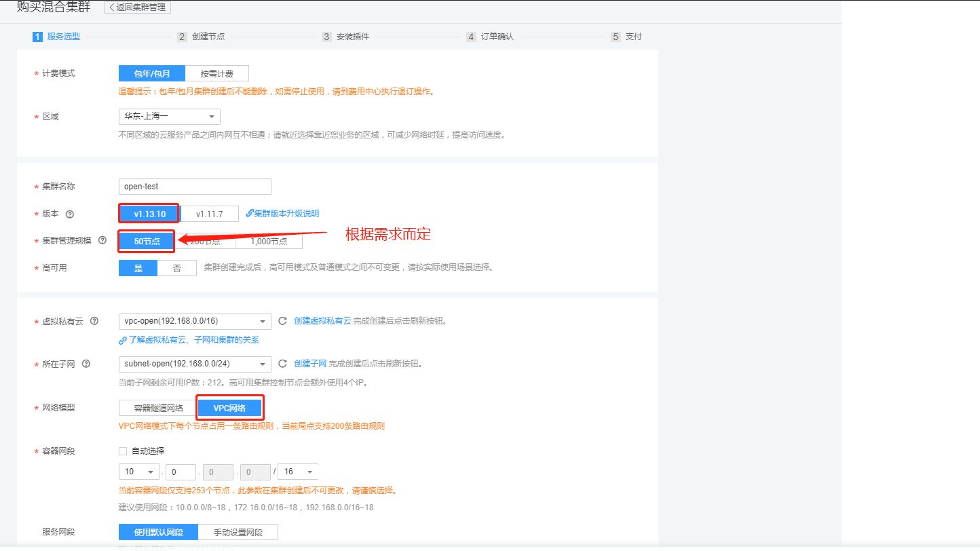Screen dimensions: 980x551
Task: Click the help icon next to 版本
Action: tap(69, 214)
